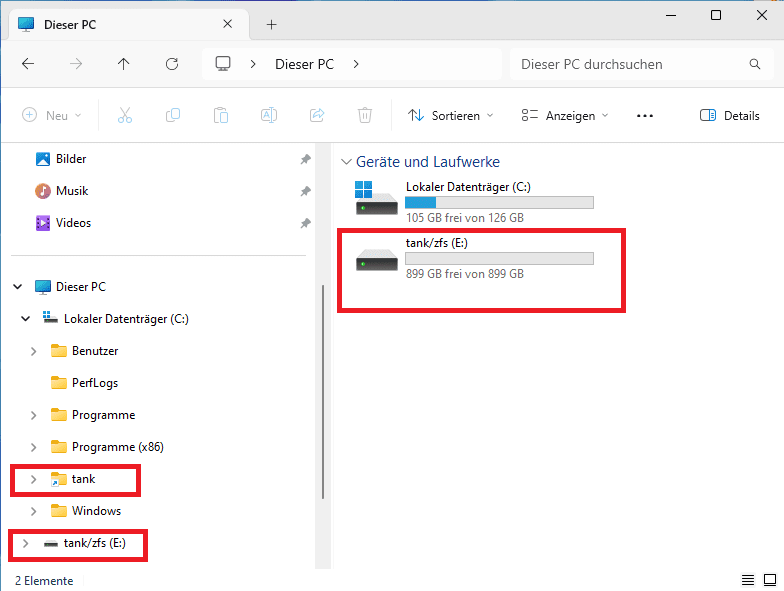Collapse the Dieser PC tree node
784x591 pixels.
pyautogui.click(x=18, y=286)
